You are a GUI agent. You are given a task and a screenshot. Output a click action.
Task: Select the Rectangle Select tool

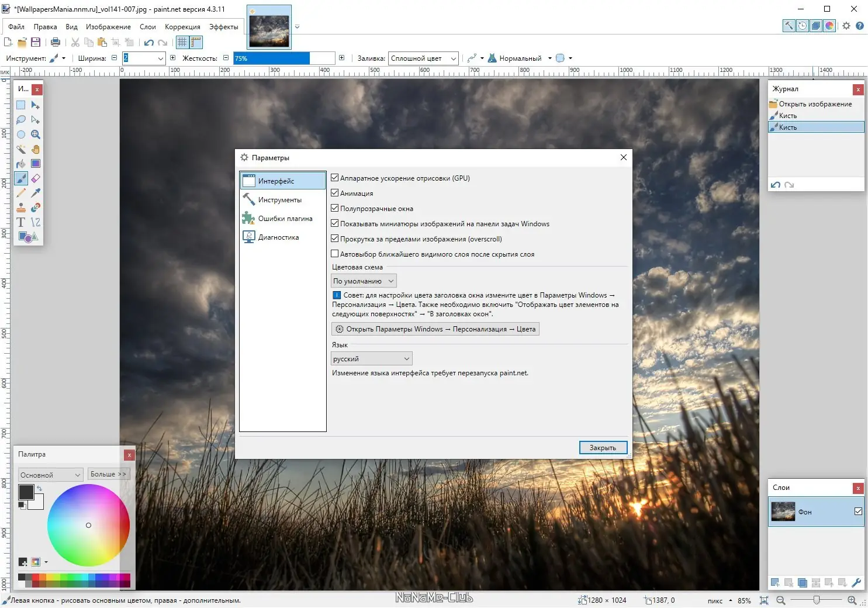[21, 105]
